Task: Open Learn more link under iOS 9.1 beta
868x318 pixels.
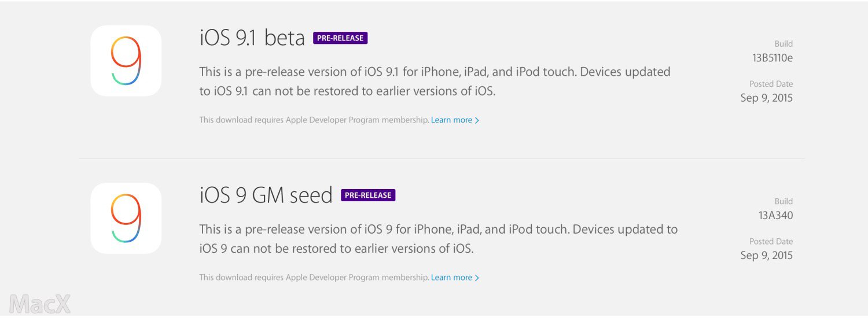Action: (455, 120)
